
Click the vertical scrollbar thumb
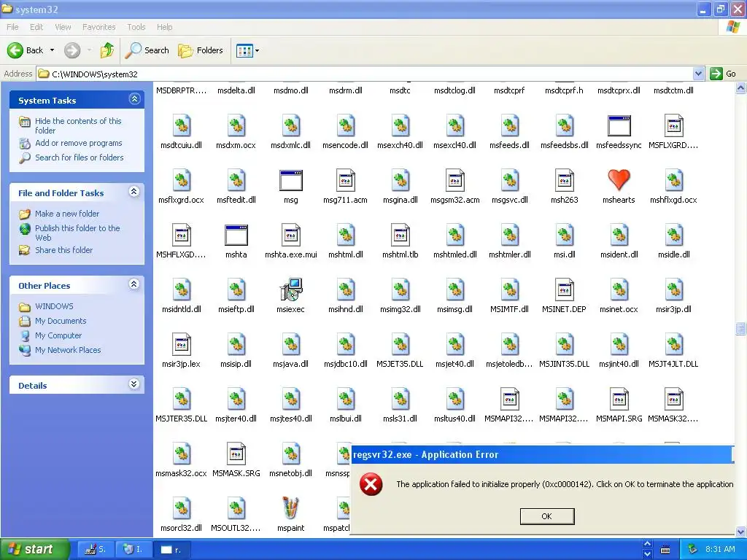pos(741,329)
